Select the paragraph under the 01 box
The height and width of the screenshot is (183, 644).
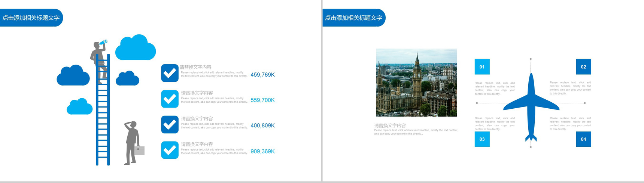click(x=495, y=89)
